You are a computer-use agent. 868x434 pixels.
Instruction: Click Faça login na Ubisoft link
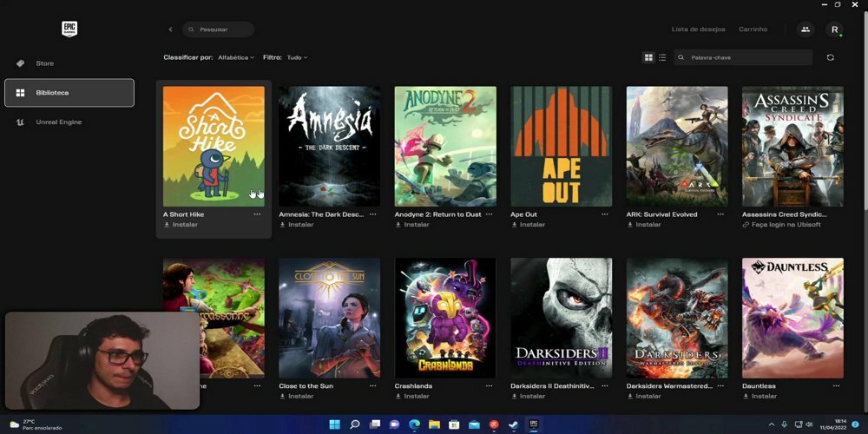tap(782, 225)
